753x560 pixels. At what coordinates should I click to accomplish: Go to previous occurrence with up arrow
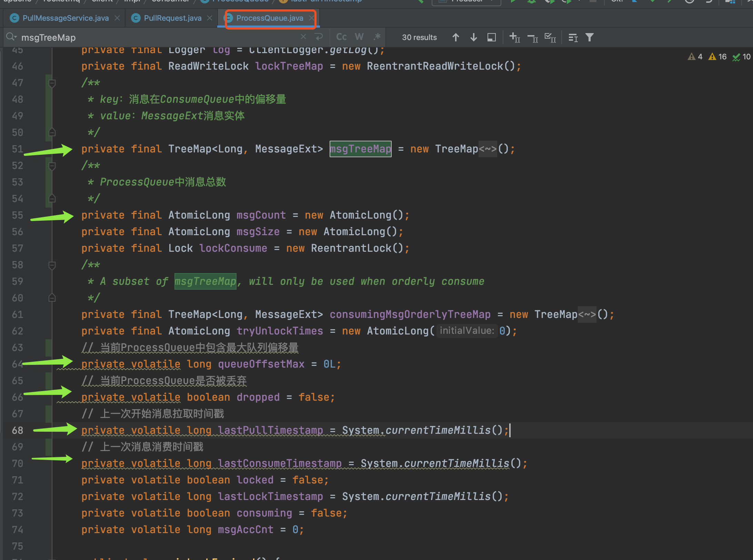point(456,37)
